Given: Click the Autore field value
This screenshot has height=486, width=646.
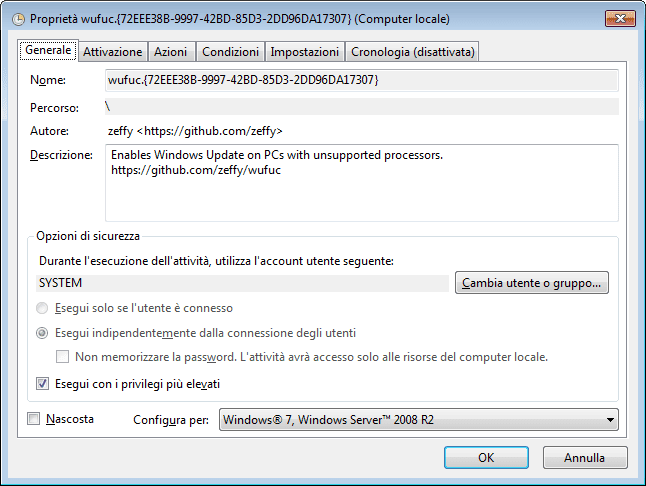Looking at the screenshot, I should [195, 131].
